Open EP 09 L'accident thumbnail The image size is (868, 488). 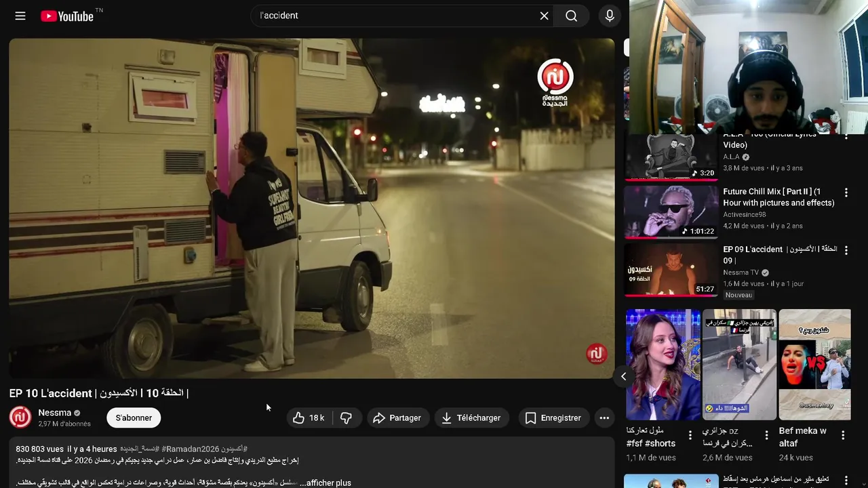(x=671, y=270)
